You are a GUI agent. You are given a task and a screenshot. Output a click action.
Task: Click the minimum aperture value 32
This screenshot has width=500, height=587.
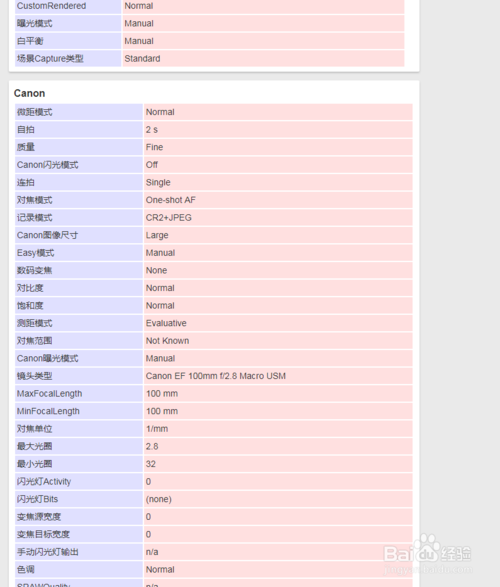(x=150, y=464)
